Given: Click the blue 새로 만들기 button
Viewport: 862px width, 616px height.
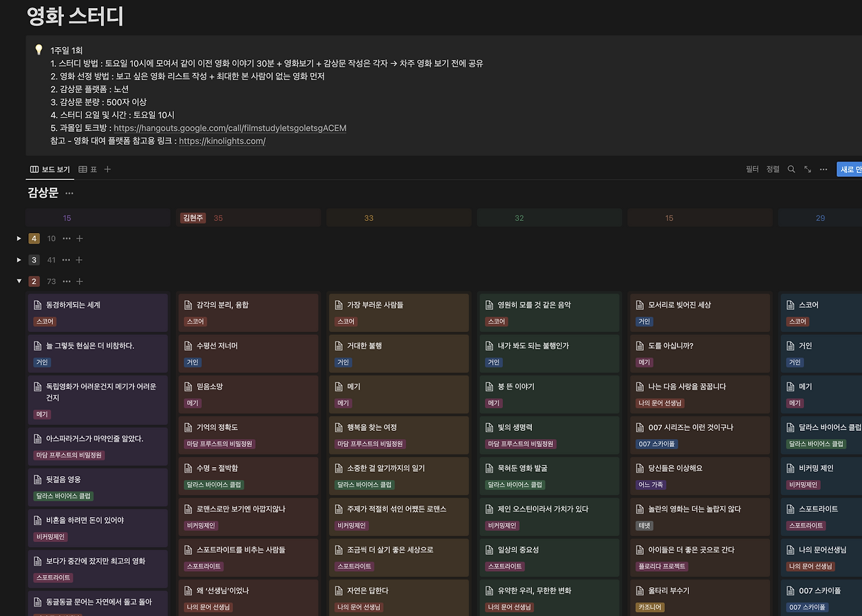Looking at the screenshot, I should [849, 170].
